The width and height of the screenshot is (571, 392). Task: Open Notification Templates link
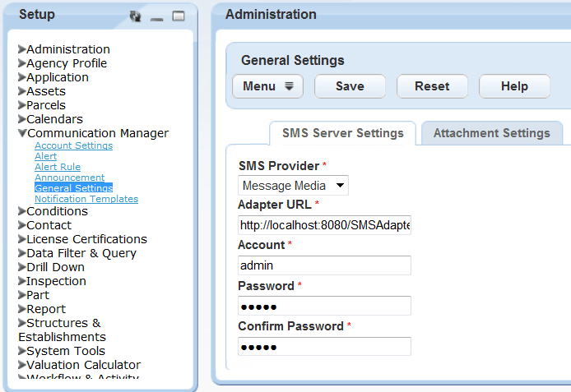coord(86,199)
